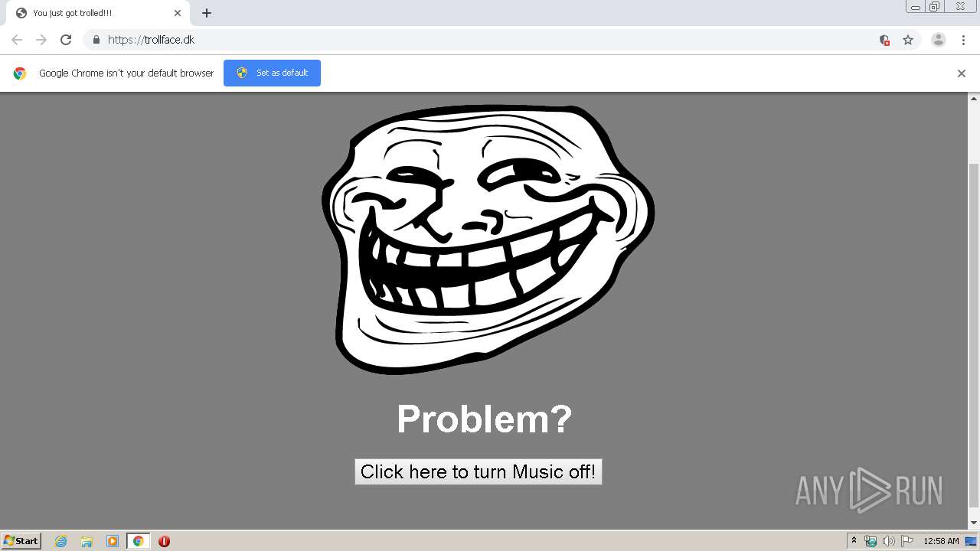The width and height of the screenshot is (980, 551).
Task: Launch Internet Explorer from the taskbar
Action: (x=60, y=541)
